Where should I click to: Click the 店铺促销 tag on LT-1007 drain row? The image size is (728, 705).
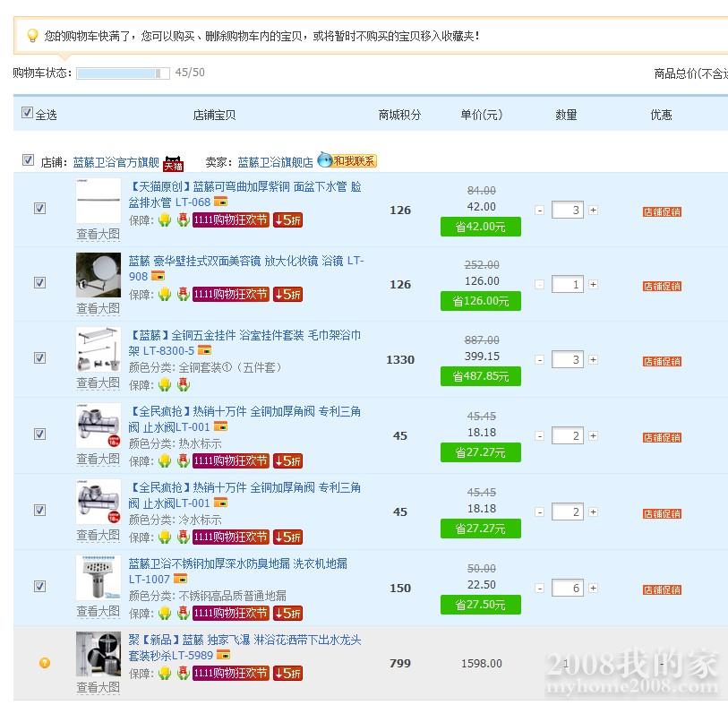point(662,589)
